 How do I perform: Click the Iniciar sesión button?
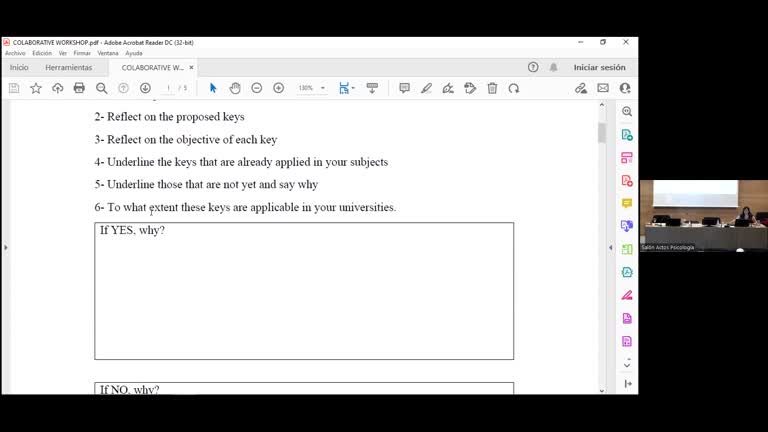599,67
